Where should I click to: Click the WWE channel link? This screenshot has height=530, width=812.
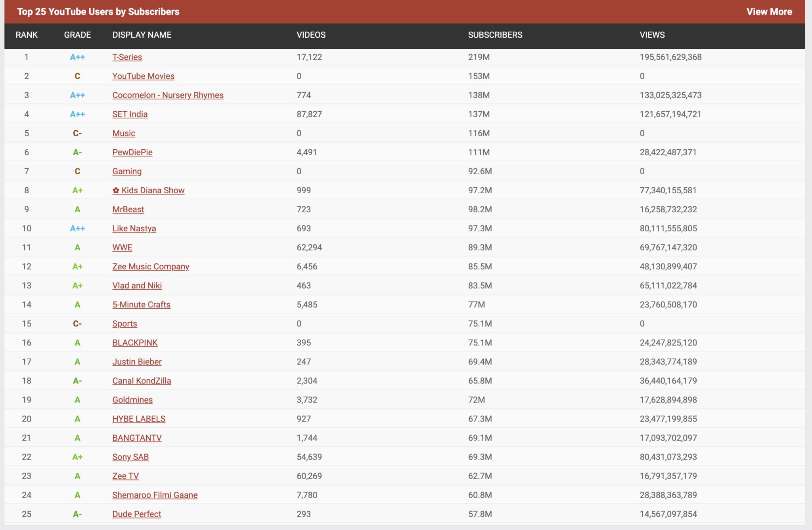pyautogui.click(x=122, y=248)
